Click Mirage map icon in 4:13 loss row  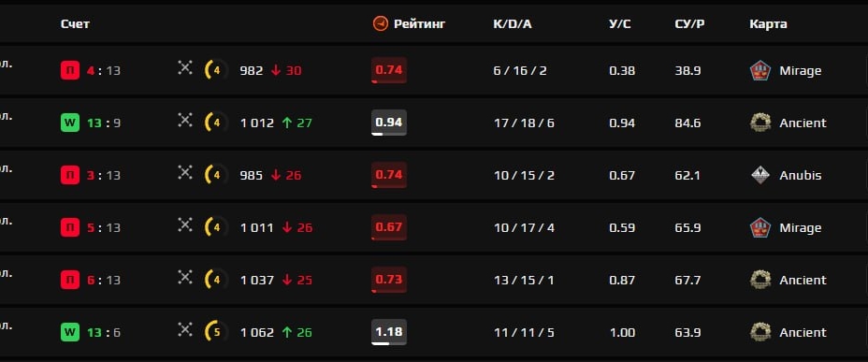(x=760, y=71)
